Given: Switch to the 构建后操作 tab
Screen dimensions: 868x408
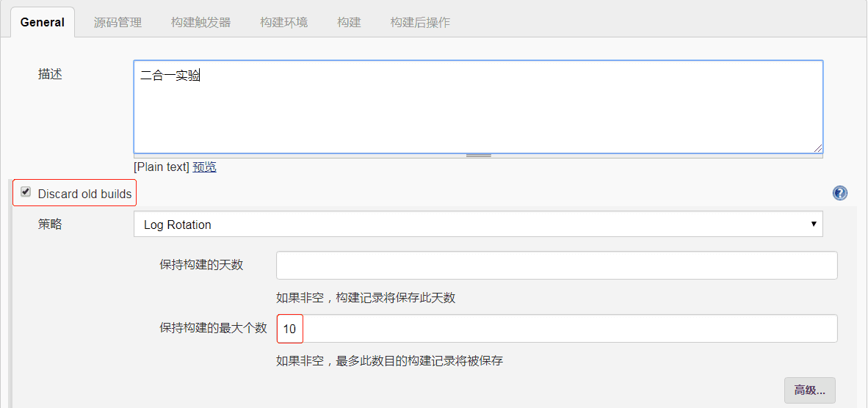Looking at the screenshot, I should (x=420, y=23).
